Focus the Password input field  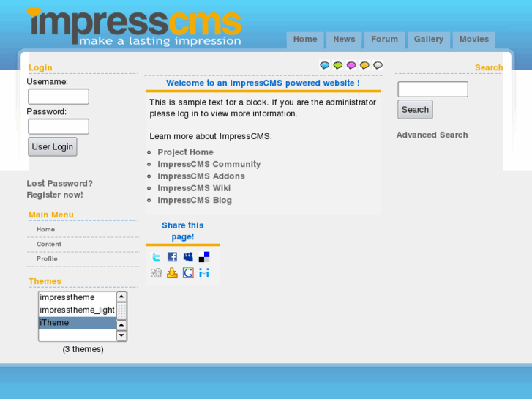click(x=59, y=127)
